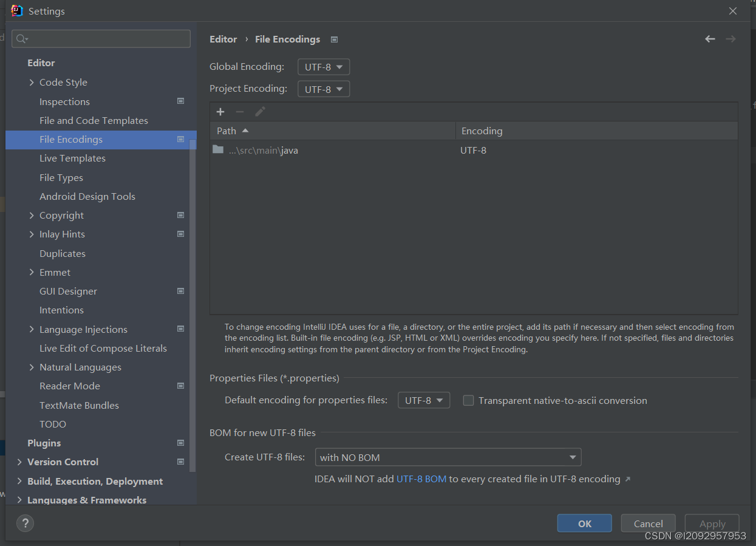
Task: Select Live Edit of Compose Literals
Action: coord(103,348)
